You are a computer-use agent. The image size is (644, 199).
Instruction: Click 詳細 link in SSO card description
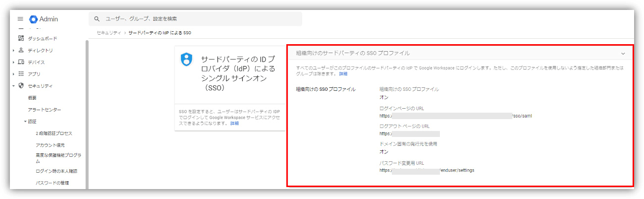[x=234, y=123]
